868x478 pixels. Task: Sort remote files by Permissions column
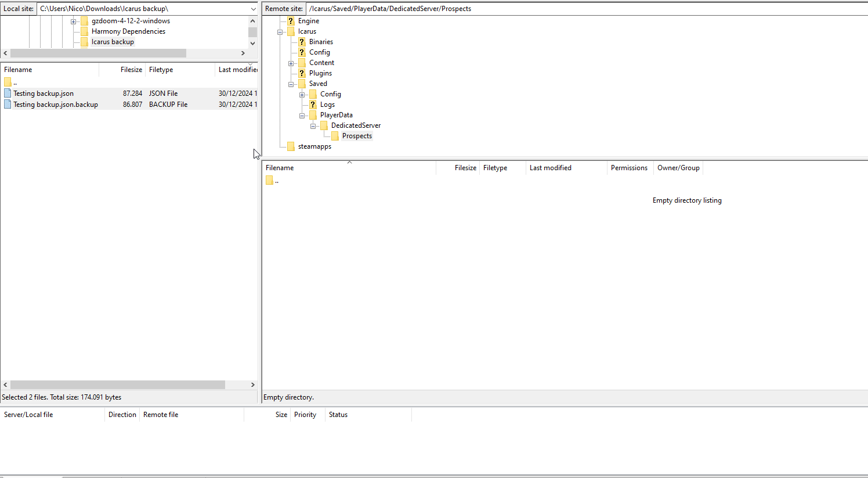point(629,168)
